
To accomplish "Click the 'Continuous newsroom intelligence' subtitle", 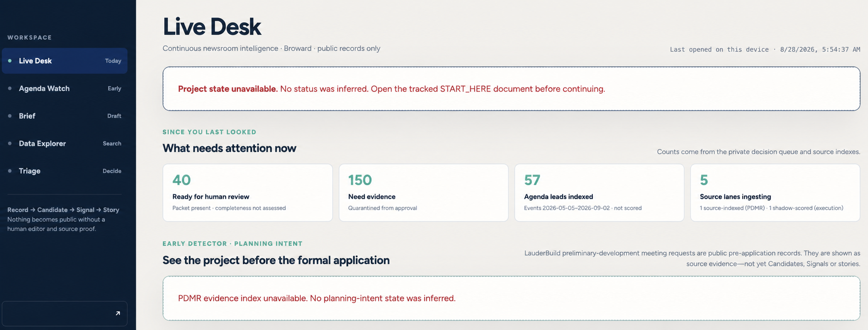I will [271, 49].
